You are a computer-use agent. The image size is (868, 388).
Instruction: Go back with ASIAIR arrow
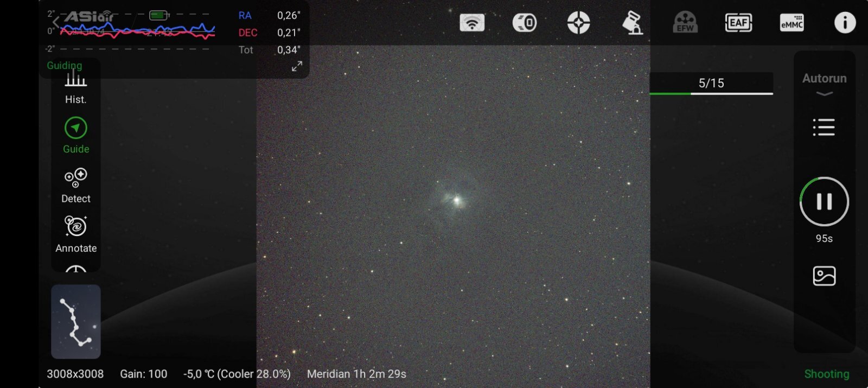tap(55, 22)
